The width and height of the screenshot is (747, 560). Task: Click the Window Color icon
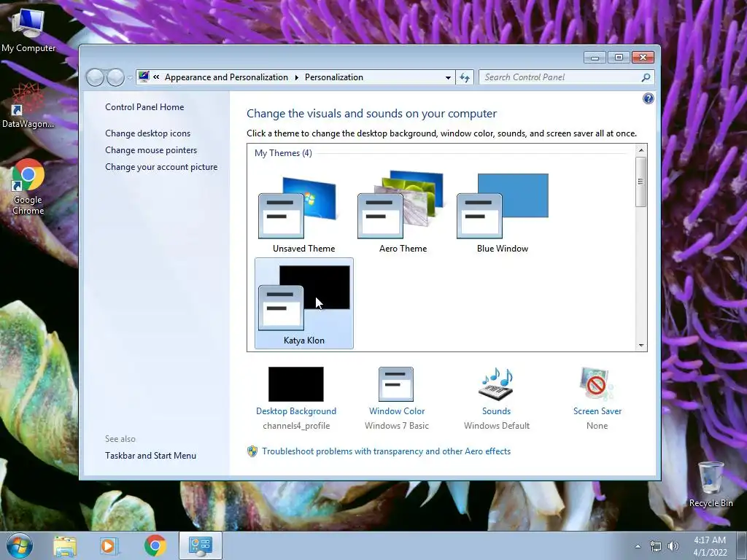[396, 384]
